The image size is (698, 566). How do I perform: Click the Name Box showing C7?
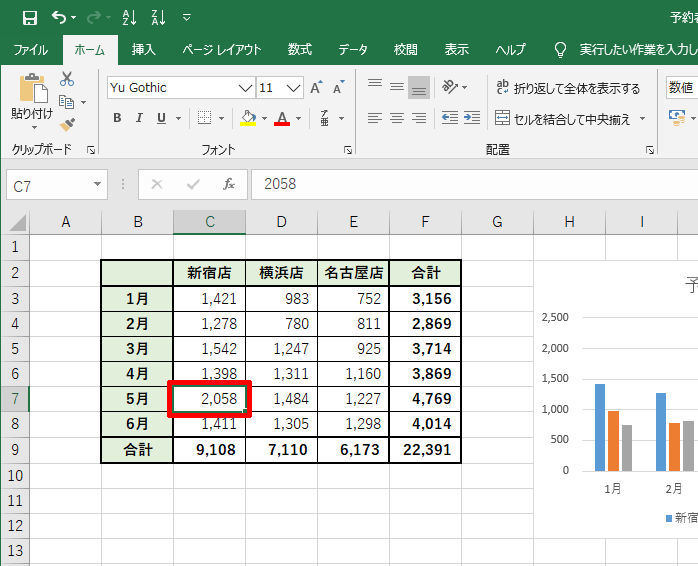[x=57, y=185]
